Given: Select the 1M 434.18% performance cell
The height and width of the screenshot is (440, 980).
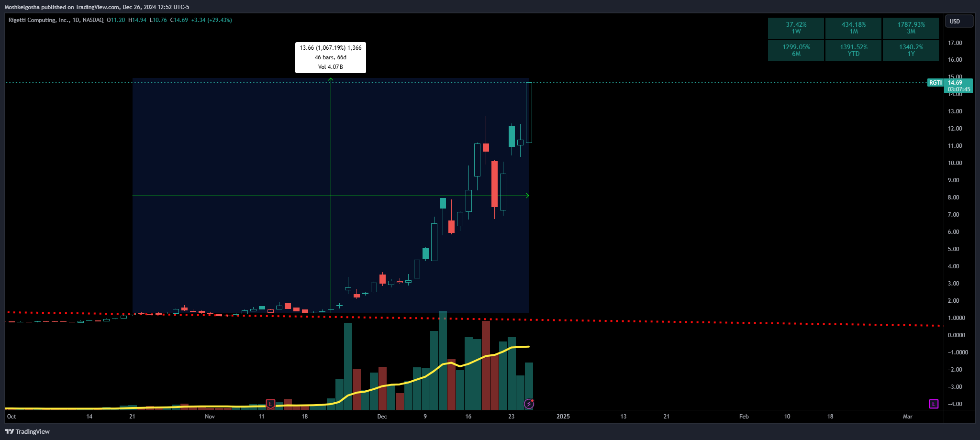Looking at the screenshot, I should tap(853, 28).
